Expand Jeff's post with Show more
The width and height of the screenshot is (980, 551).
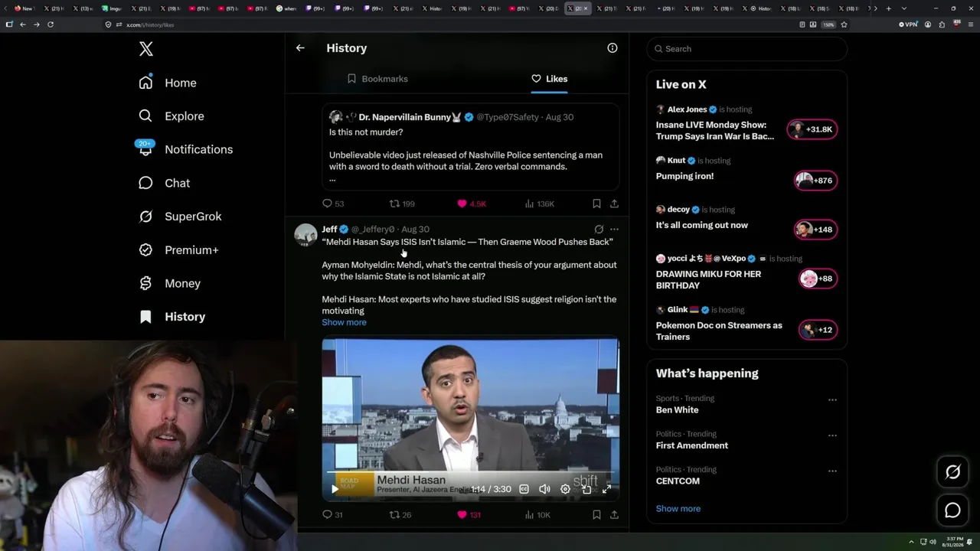[344, 322]
